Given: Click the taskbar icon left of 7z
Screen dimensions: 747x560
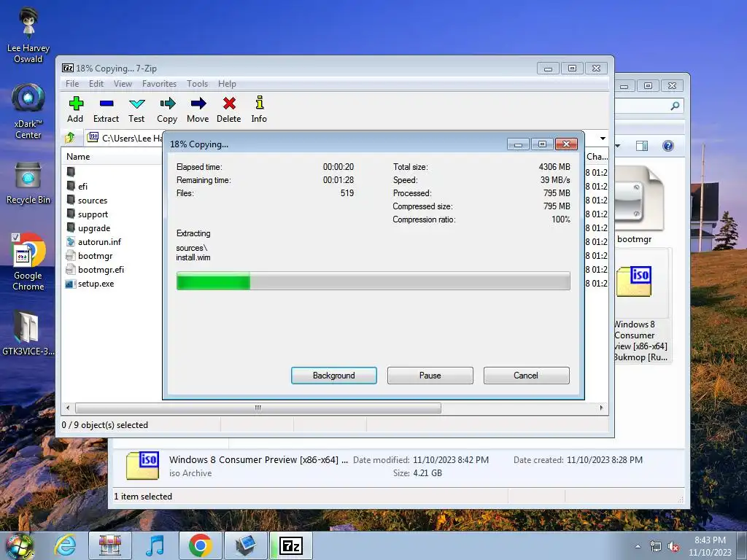Looking at the screenshot, I should [x=245, y=545].
